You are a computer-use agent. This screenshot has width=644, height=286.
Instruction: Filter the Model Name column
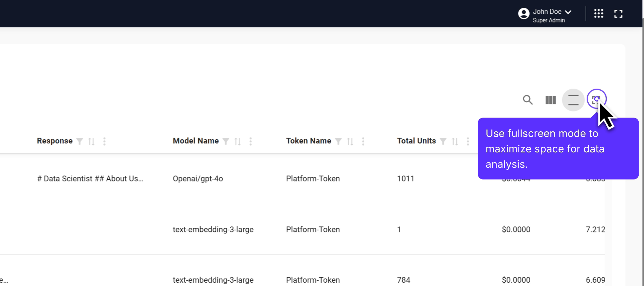click(226, 141)
